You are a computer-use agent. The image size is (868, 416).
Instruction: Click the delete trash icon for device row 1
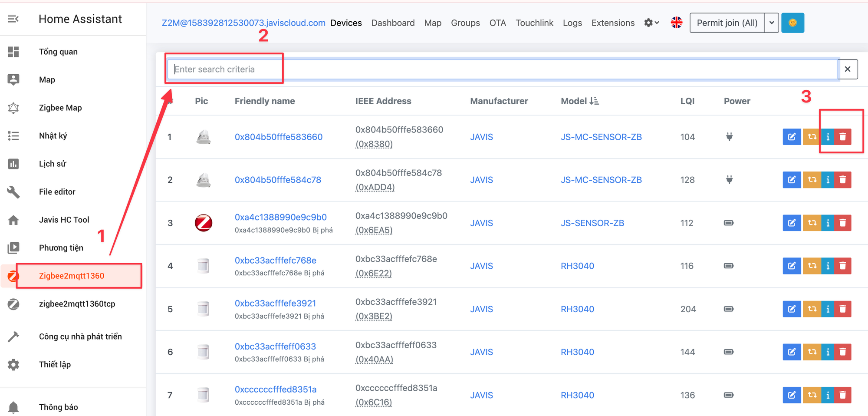click(842, 137)
